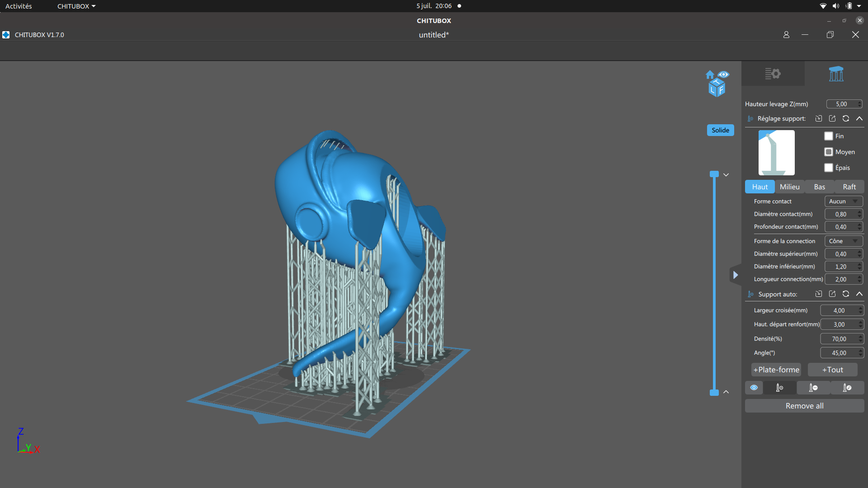The height and width of the screenshot is (488, 868).
Task: Click the +Plate-forme button
Action: click(776, 370)
